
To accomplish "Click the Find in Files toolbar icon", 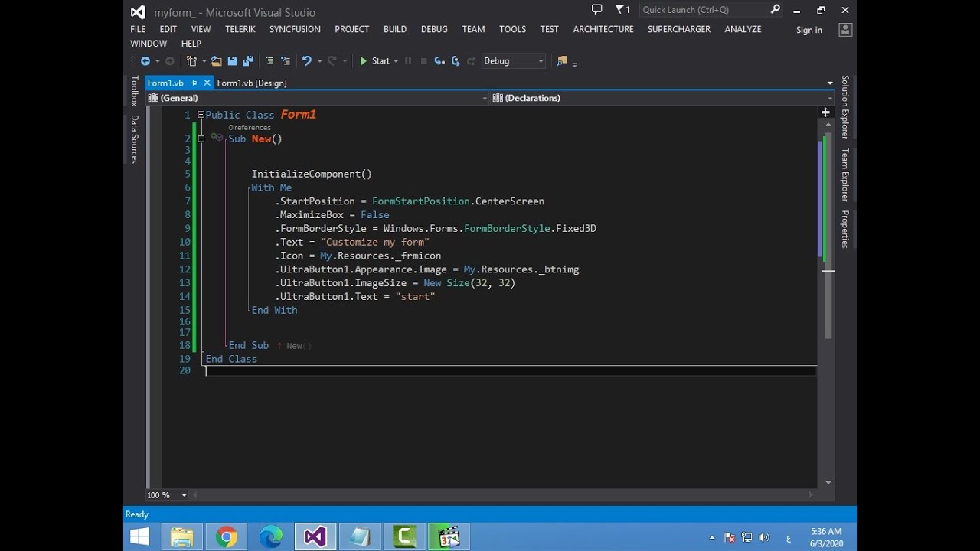I will (562, 61).
